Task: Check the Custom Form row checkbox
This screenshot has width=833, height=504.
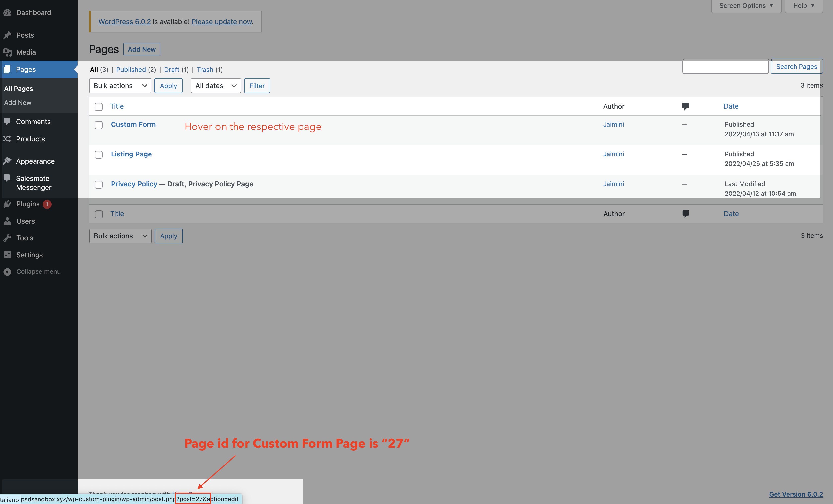Action: pos(99,125)
